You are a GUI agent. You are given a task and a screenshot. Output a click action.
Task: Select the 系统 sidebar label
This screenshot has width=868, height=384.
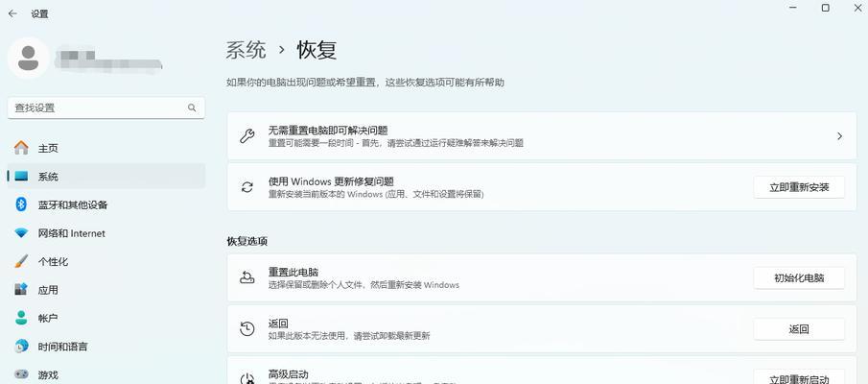[x=48, y=177]
